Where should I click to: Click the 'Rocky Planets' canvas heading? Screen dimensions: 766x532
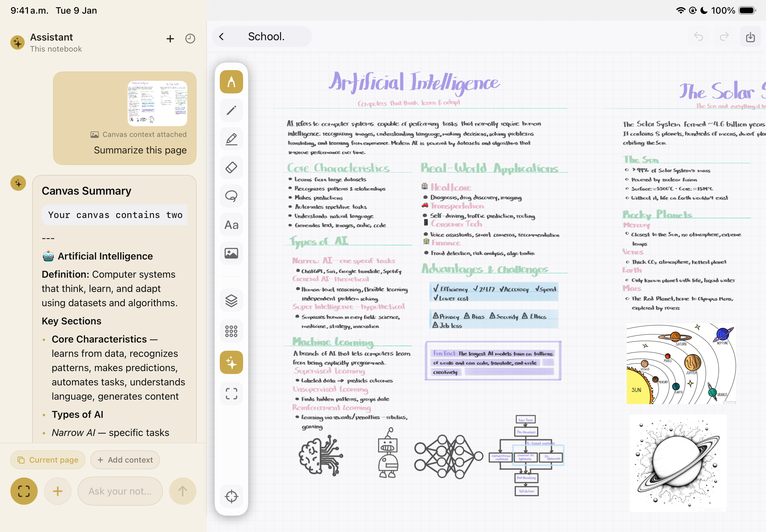point(657,214)
